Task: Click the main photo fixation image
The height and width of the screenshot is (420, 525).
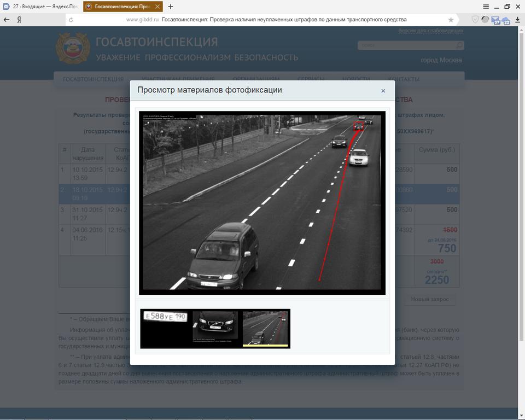Action: (x=262, y=202)
